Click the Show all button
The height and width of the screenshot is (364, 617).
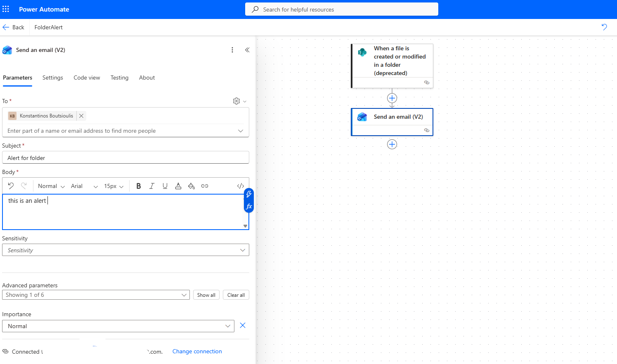206,295
